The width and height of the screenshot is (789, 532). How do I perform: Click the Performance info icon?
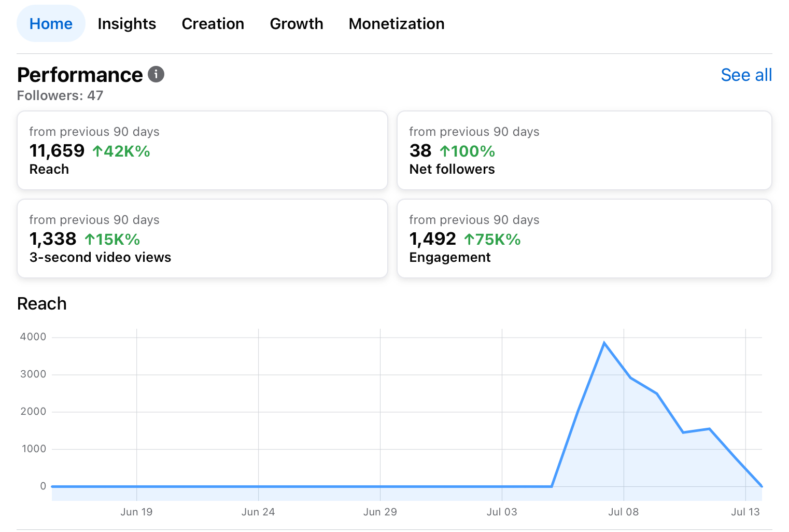point(156,74)
